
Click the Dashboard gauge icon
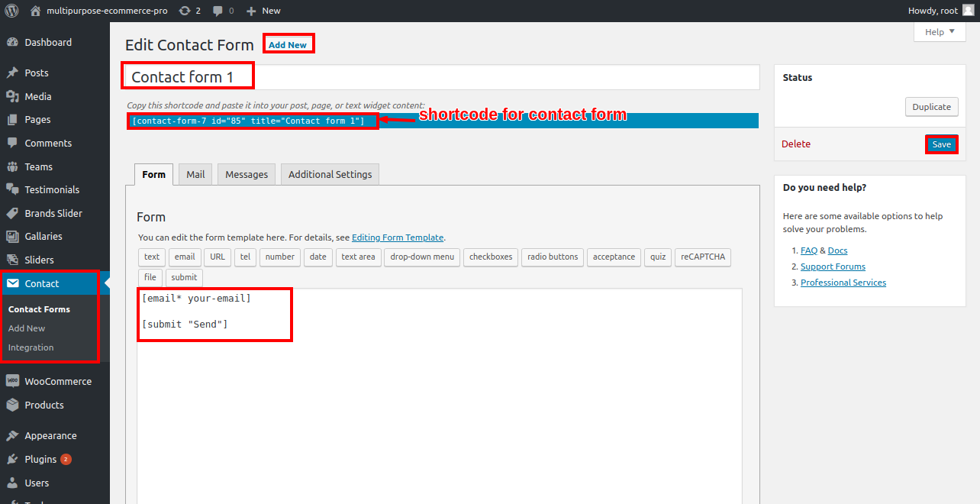tap(12, 42)
